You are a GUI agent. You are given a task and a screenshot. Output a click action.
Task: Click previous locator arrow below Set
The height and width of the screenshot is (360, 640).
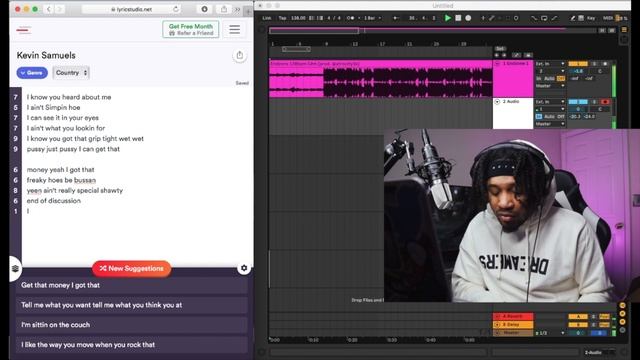click(497, 55)
